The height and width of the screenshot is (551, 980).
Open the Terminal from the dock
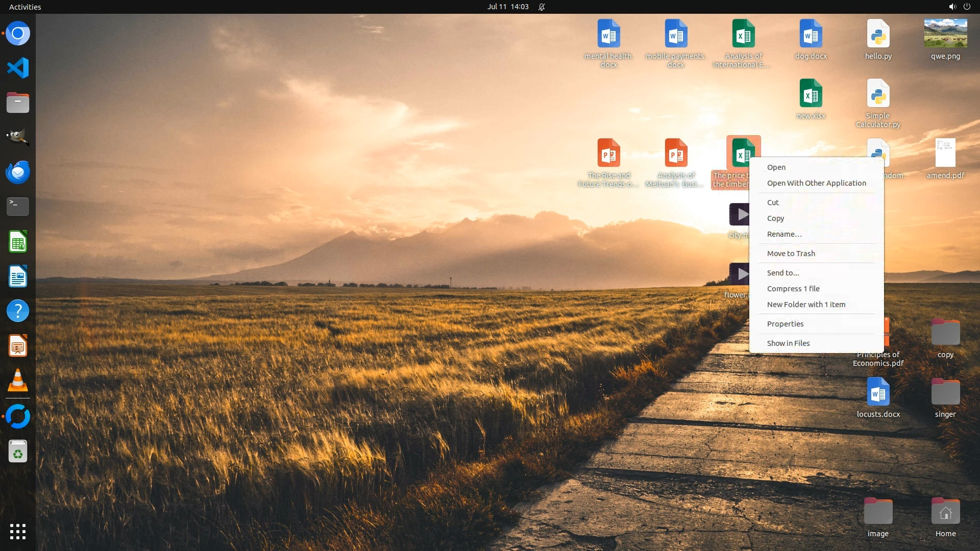coord(18,206)
